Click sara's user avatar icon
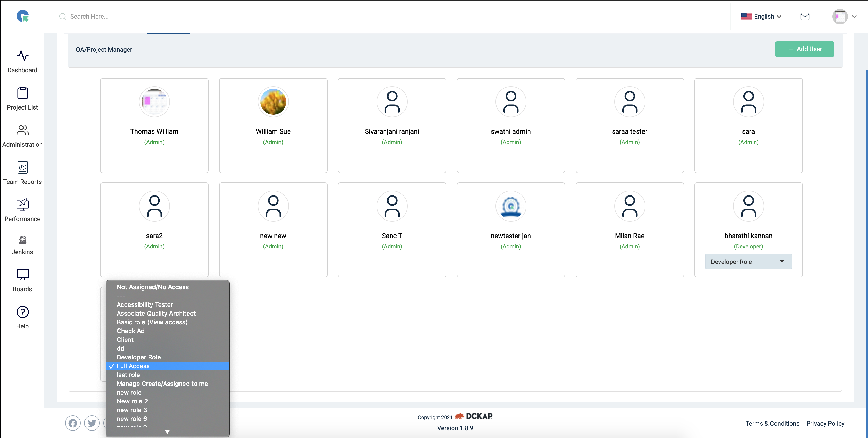Image resolution: width=868 pixels, height=438 pixels. point(748,102)
